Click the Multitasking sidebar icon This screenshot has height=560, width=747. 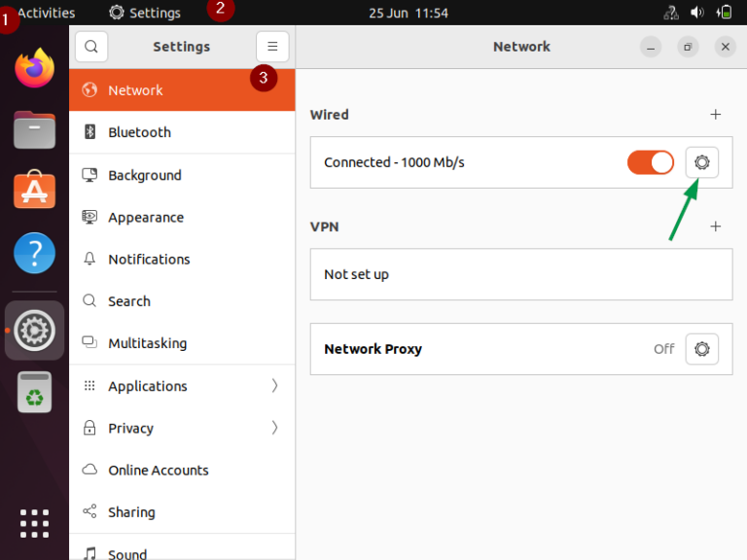click(89, 342)
